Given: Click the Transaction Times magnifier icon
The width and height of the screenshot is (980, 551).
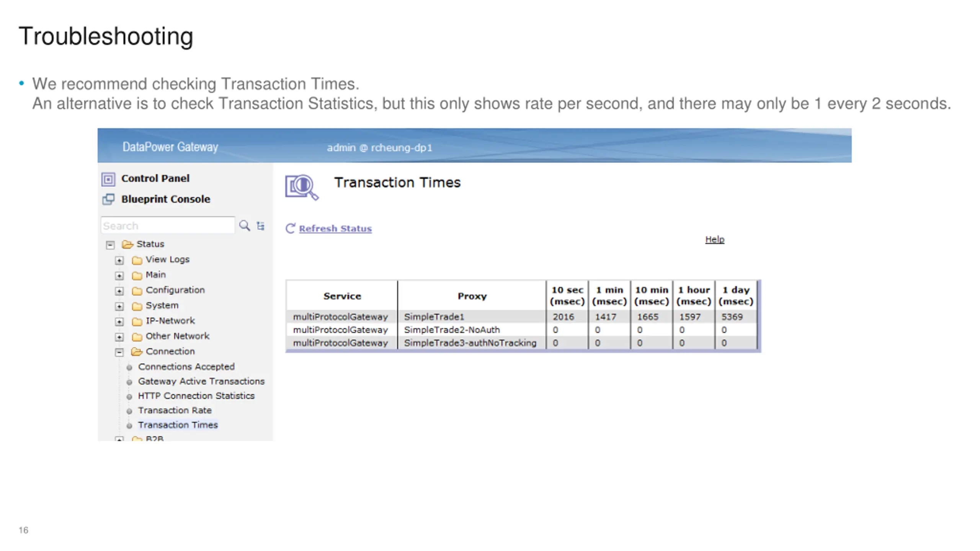Looking at the screenshot, I should pyautogui.click(x=302, y=187).
